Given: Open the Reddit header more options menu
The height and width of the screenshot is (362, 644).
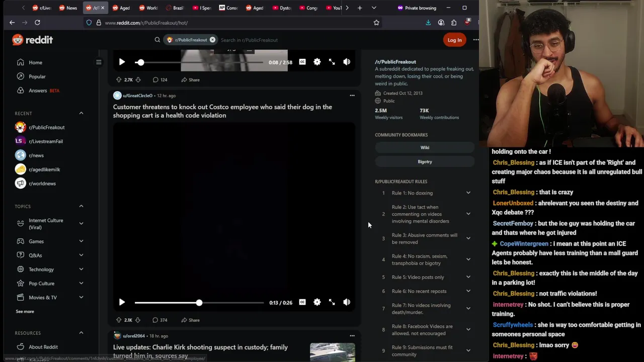Looking at the screenshot, I should [475, 40].
